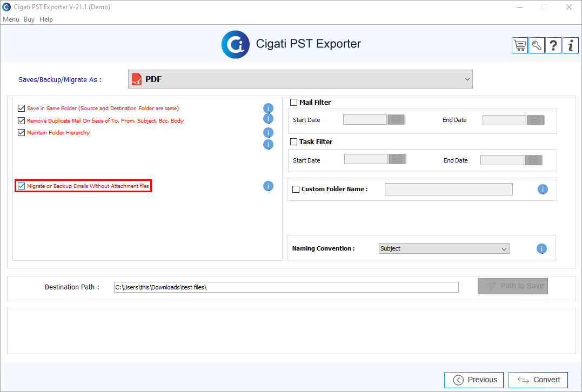582x392 pixels.
Task: Click Task Filter Start Date field
Action: click(366, 159)
